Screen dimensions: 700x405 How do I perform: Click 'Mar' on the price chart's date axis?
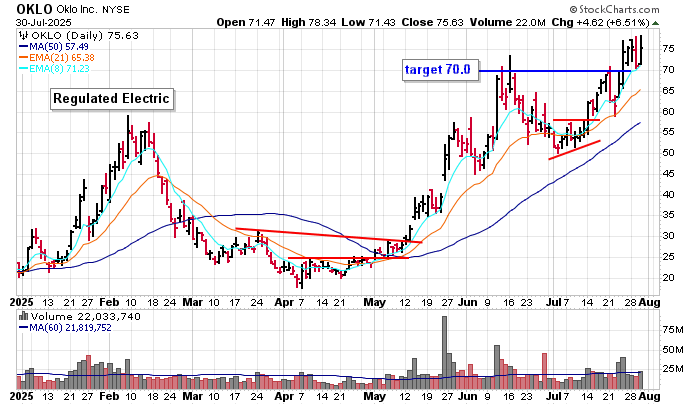[x=193, y=302]
